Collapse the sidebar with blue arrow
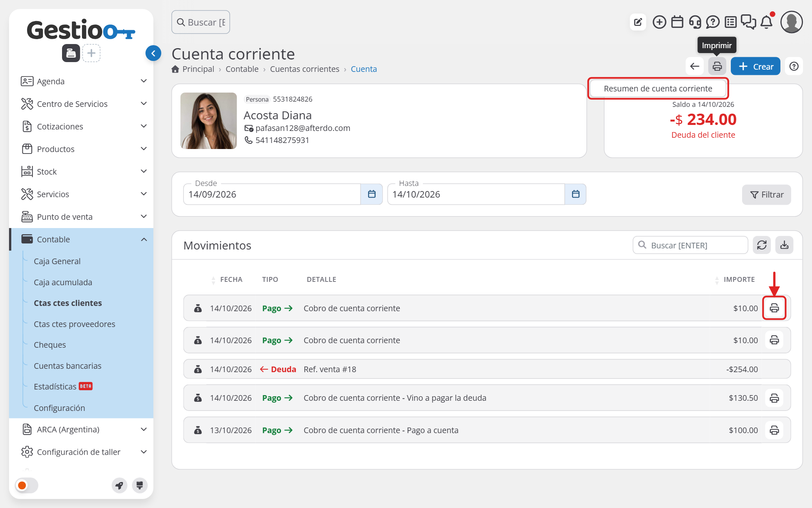 [x=153, y=53]
